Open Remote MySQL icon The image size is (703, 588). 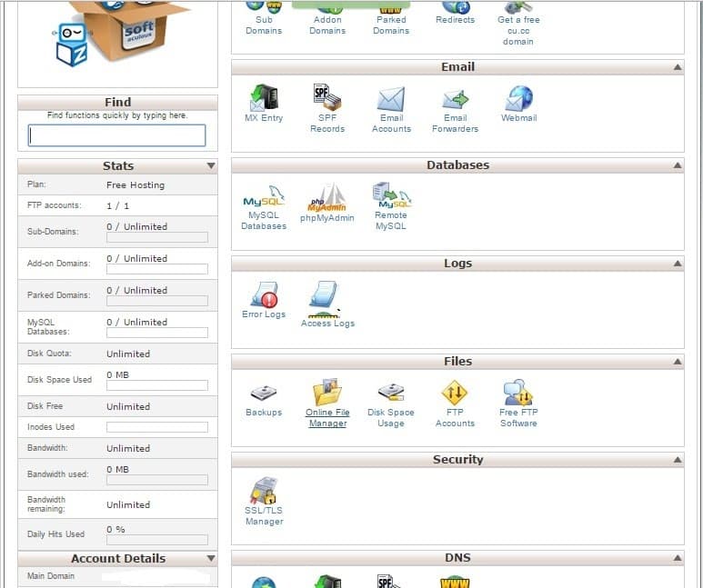tap(391, 195)
